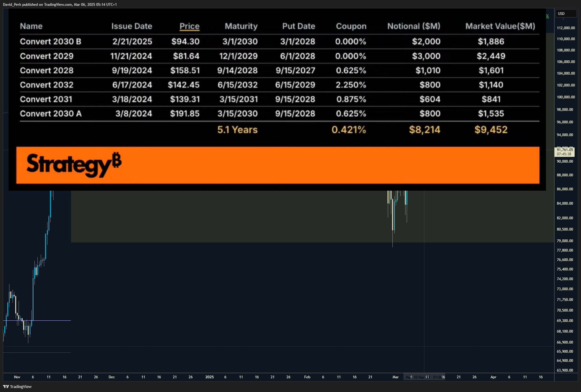Click the total notional $8,214
This screenshot has width=581, height=392.
(425, 130)
